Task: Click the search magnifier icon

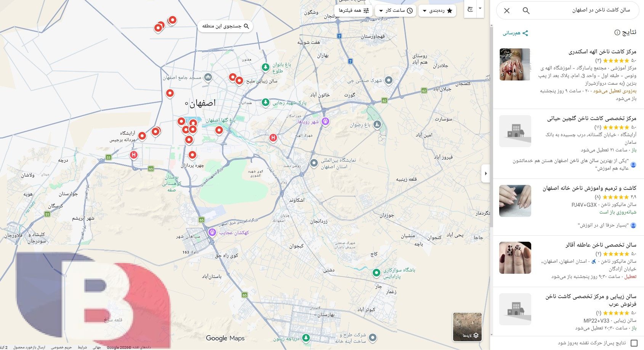Action: (x=526, y=11)
